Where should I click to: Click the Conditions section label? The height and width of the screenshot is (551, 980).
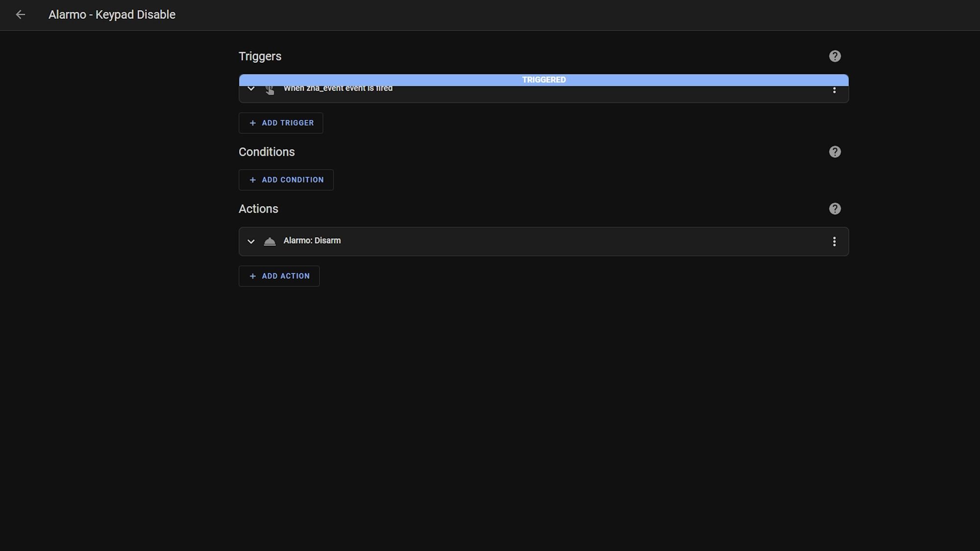[x=267, y=151]
